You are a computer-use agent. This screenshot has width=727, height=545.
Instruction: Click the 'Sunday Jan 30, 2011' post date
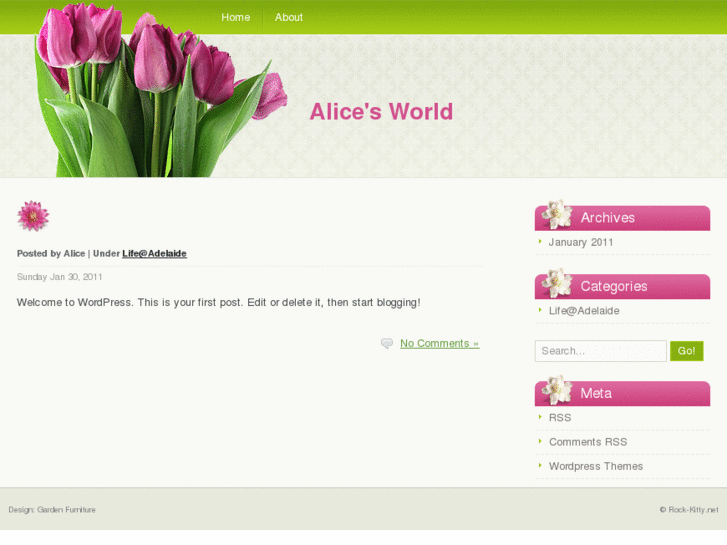59,277
